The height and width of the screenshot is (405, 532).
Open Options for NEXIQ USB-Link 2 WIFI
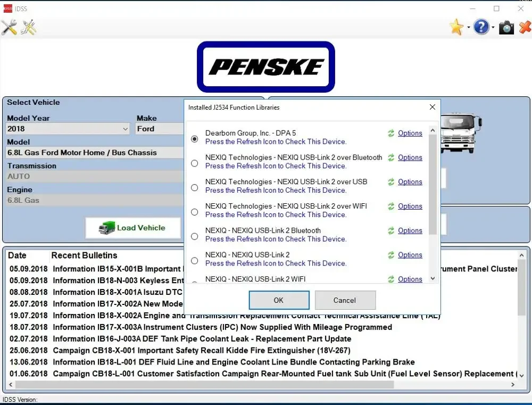(410, 279)
